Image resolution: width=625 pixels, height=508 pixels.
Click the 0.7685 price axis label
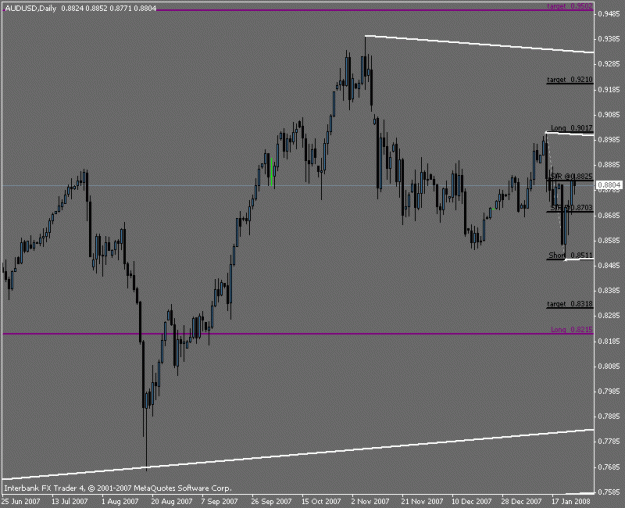click(609, 467)
